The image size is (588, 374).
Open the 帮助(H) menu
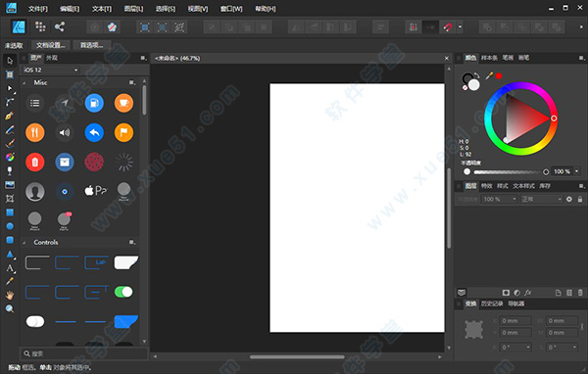point(266,9)
